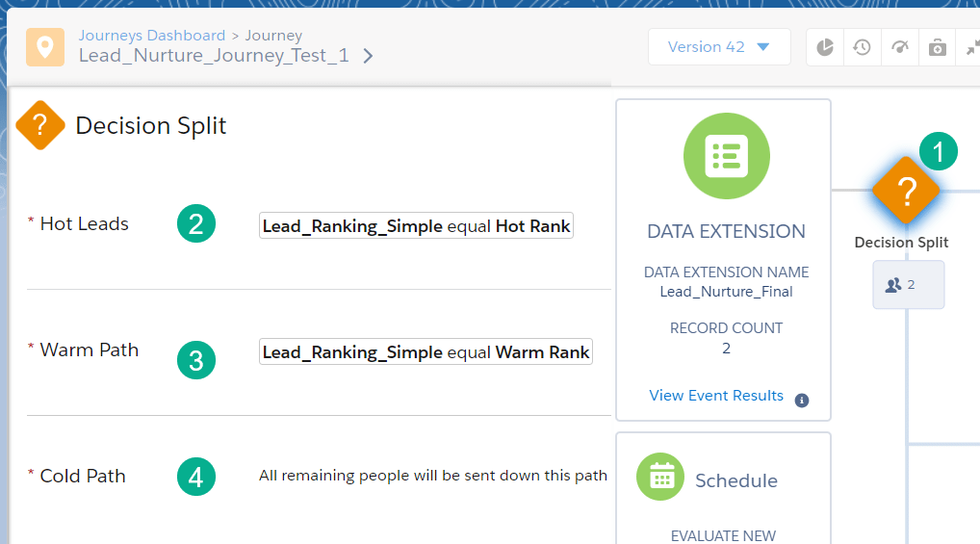Click the Lead_Nurture_Journey_Test_1 journey title
This screenshot has height=544, width=980.
click(x=214, y=56)
